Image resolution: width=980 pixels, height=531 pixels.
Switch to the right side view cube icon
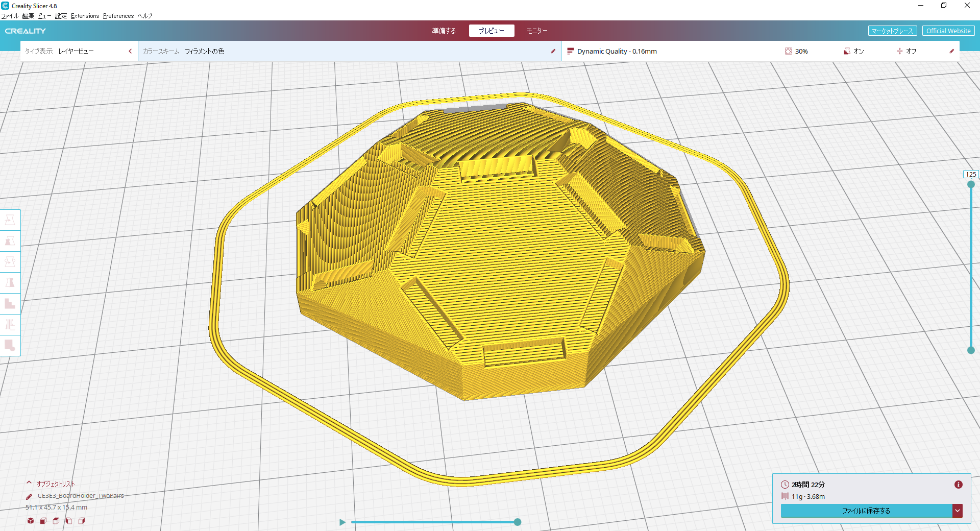[82, 521]
